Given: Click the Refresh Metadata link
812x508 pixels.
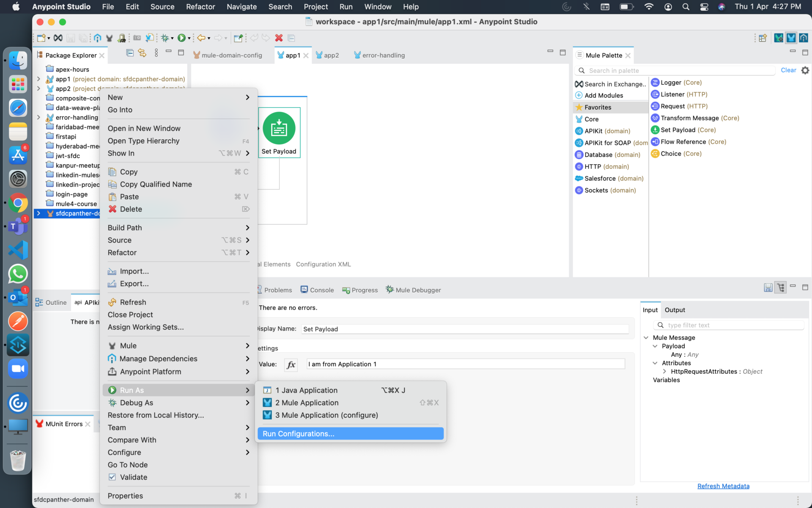Looking at the screenshot, I should click(x=723, y=486).
